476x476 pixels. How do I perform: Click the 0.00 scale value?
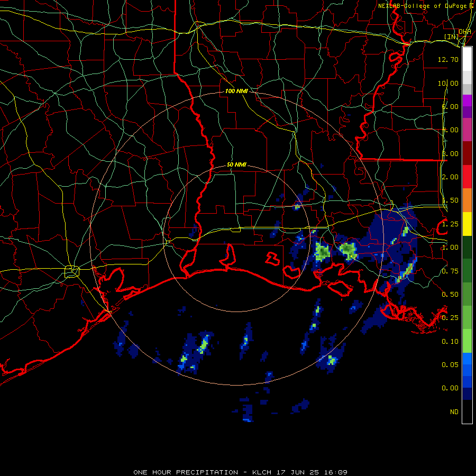click(450, 388)
